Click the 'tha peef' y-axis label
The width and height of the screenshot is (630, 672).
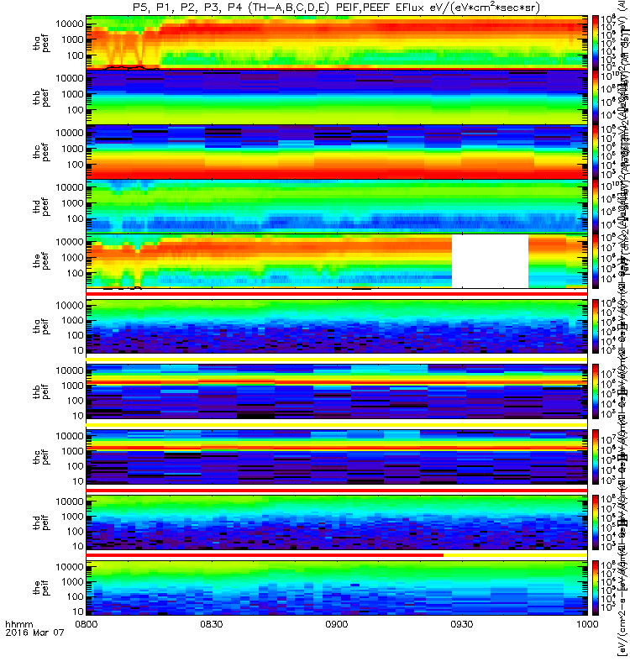coord(41,44)
